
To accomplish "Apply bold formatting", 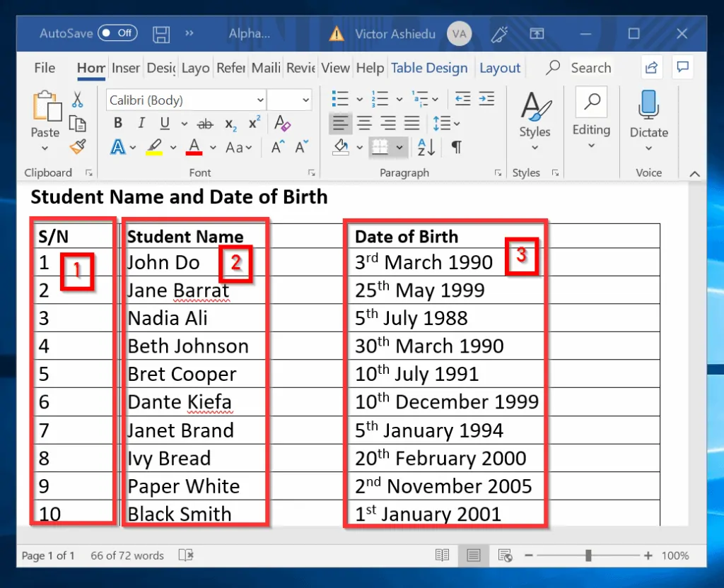I will [x=118, y=122].
